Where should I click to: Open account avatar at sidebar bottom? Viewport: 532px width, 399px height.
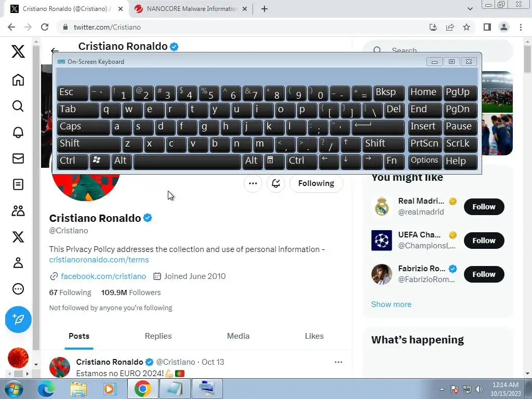click(x=18, y=358)
